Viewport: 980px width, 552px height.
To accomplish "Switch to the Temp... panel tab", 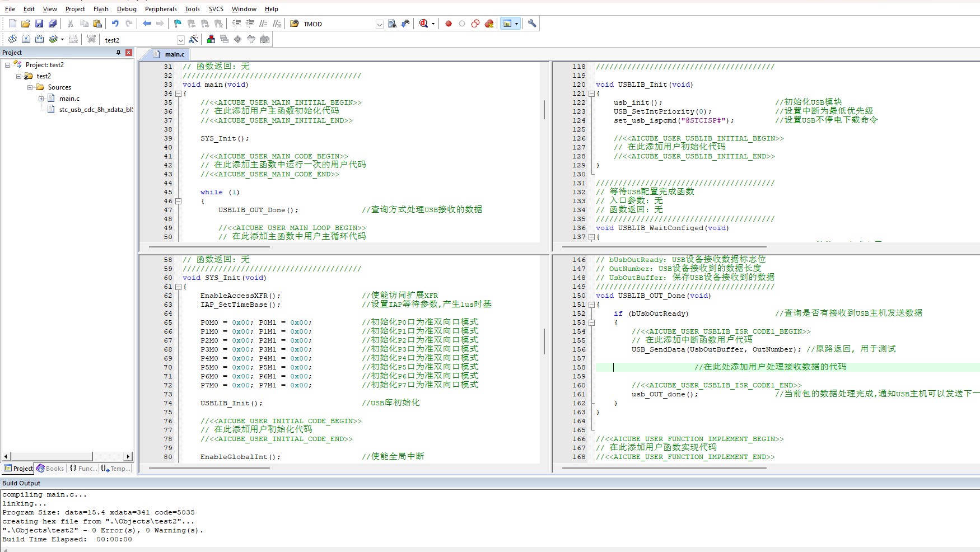I will click(116, 469).
